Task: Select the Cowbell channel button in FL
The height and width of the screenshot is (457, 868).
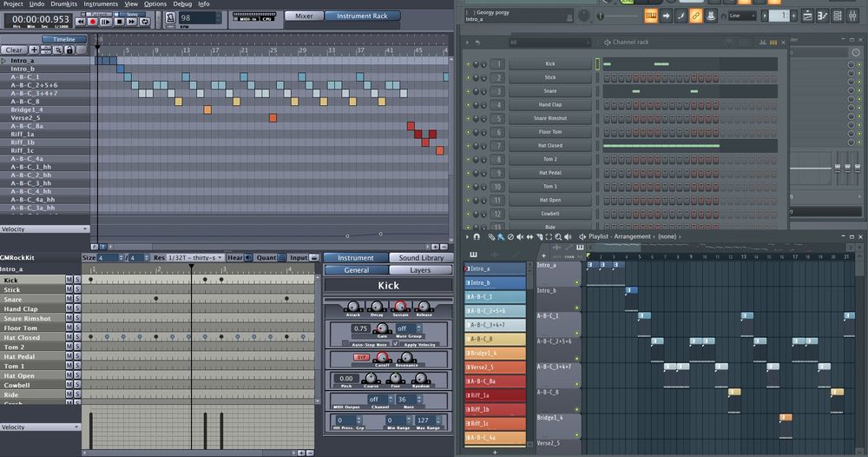Action: [x=550, y=213]
